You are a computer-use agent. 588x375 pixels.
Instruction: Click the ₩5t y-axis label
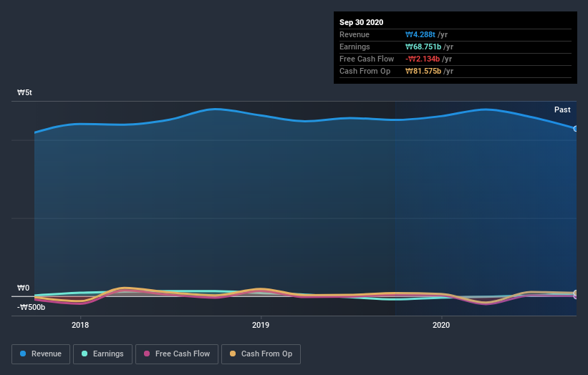(24, 92)
